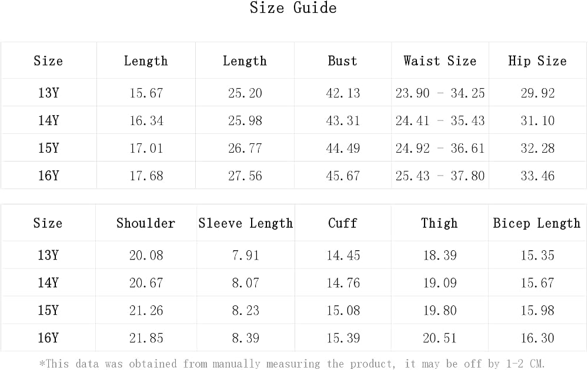The width and height of the screenshot is (588, 370).
Task: Click sleeve length value 8.07
Action: click(245, 282)
